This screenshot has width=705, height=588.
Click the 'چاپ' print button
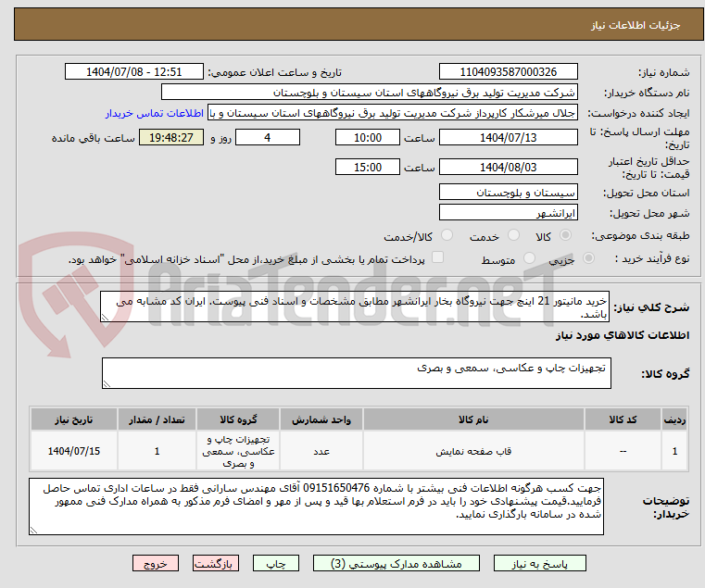click(276, 563)
